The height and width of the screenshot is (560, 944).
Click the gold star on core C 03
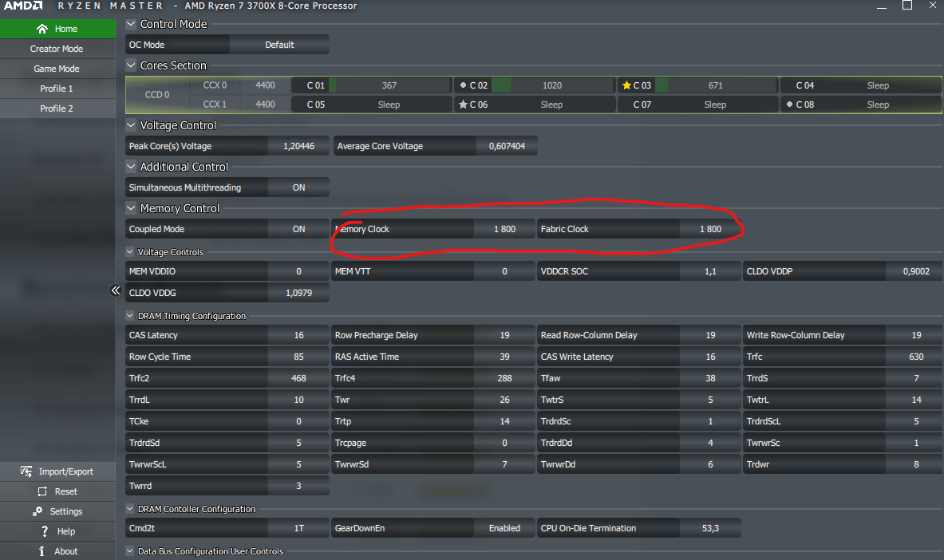tap(626, 85)
